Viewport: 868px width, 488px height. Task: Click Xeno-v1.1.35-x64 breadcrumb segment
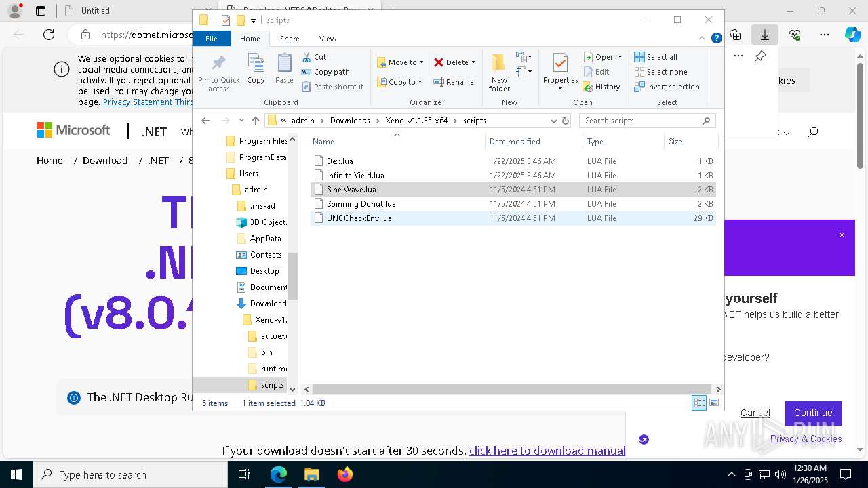(x=416, y=121)
